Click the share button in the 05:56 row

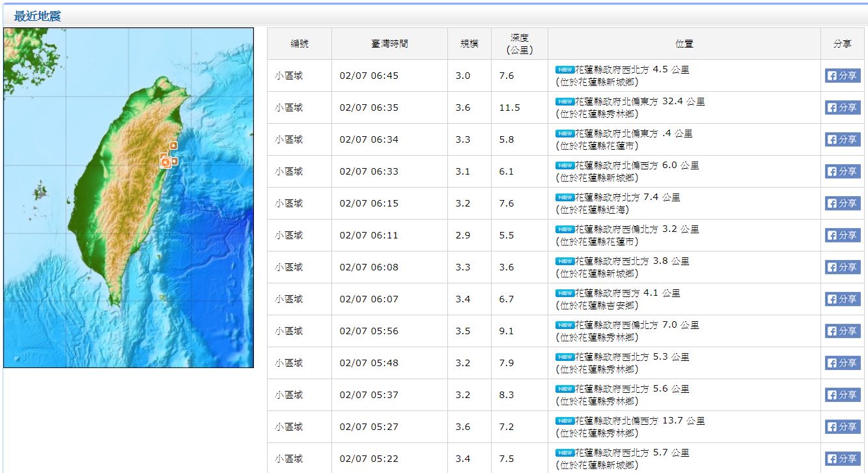coord(843,331)
